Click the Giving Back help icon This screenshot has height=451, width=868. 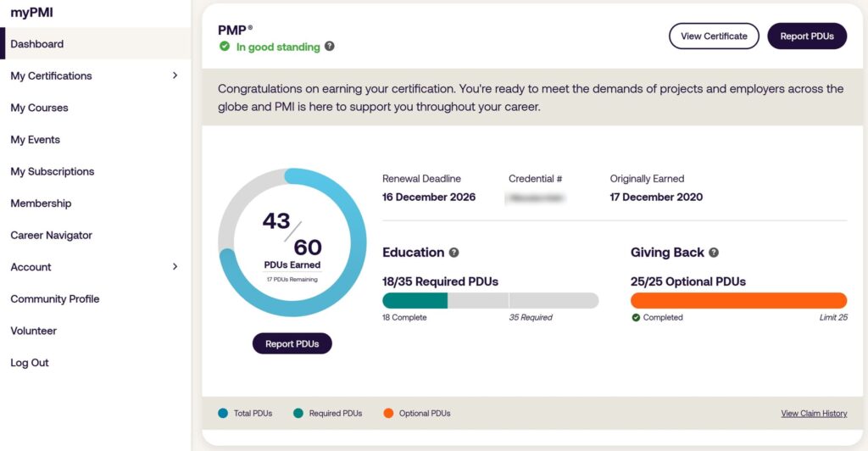click(714, 253)
